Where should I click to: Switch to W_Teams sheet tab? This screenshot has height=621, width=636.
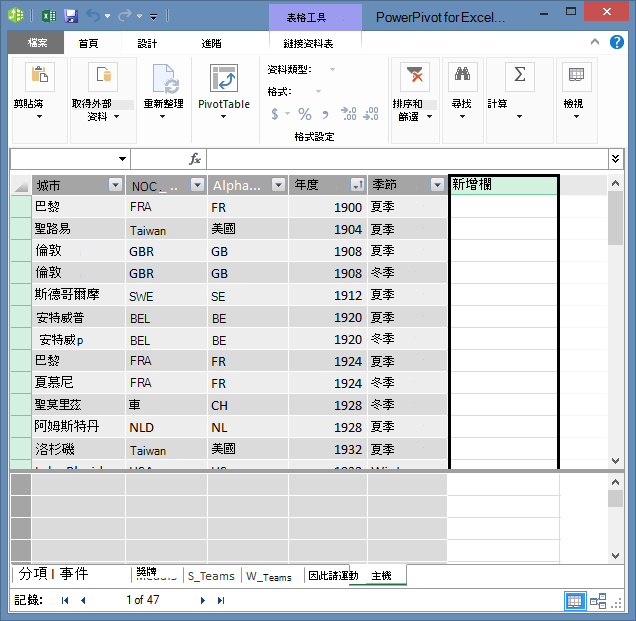coord(269,576)
